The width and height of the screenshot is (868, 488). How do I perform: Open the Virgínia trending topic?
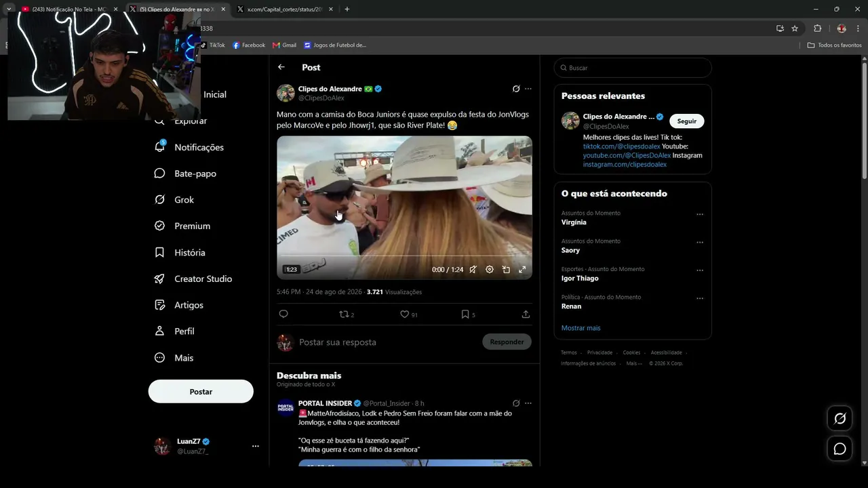point(574,222)
